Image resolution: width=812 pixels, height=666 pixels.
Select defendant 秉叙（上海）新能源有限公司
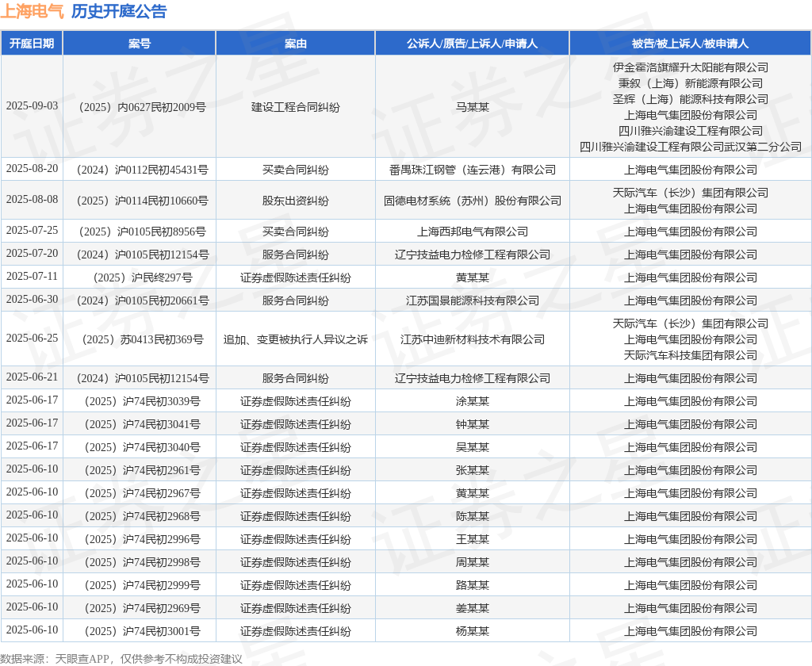click(x=691, y=83)
